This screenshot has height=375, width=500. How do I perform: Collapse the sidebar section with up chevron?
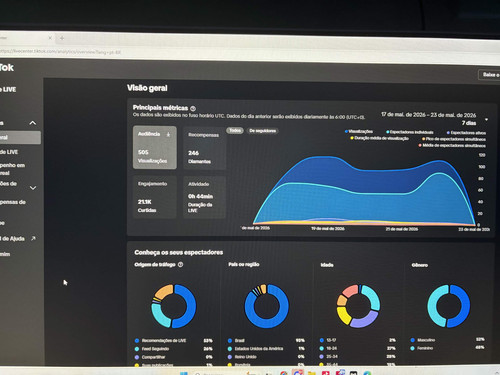pos(33,123)
